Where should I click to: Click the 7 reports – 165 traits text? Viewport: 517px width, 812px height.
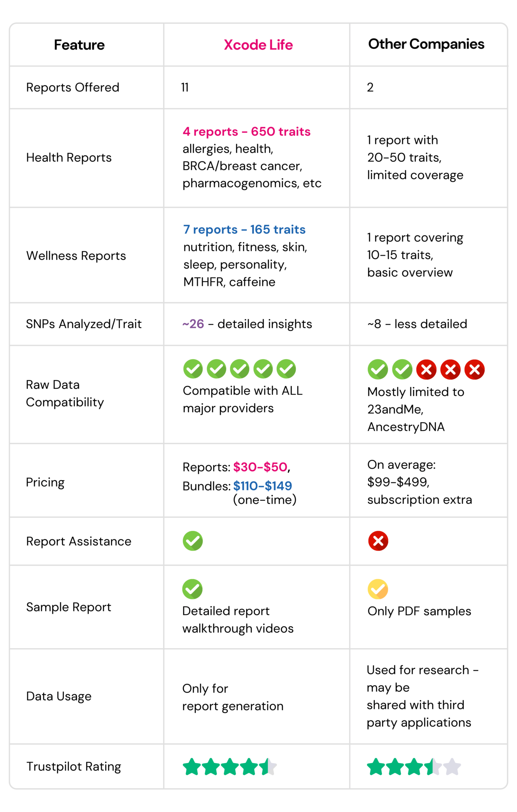coord(244,229)
